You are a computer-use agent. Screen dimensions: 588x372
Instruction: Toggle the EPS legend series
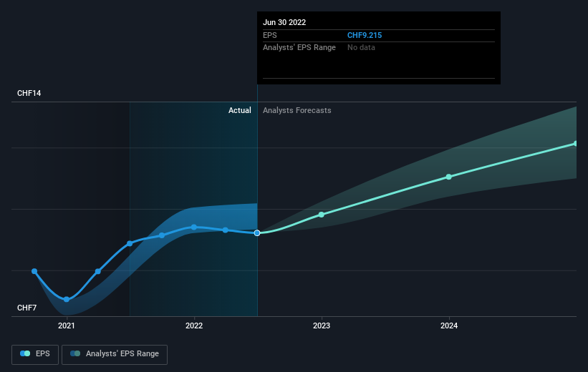[x=35, y=354]
